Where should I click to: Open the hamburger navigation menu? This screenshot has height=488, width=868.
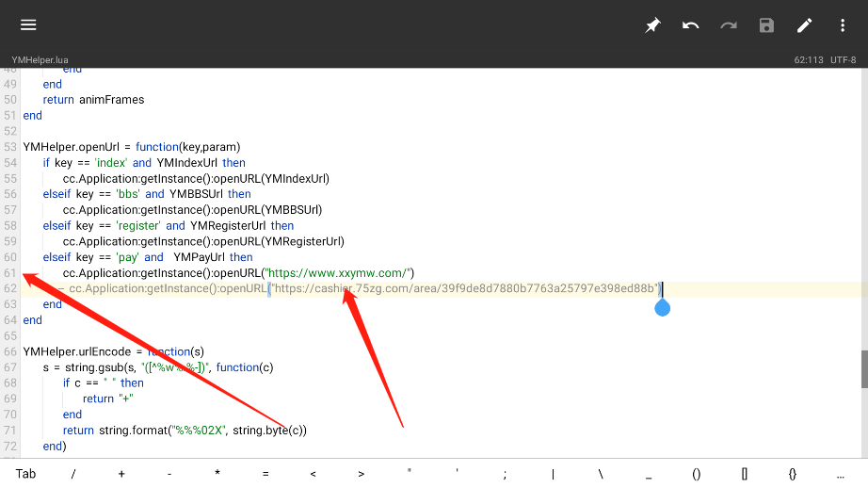[x=28, y=25]
